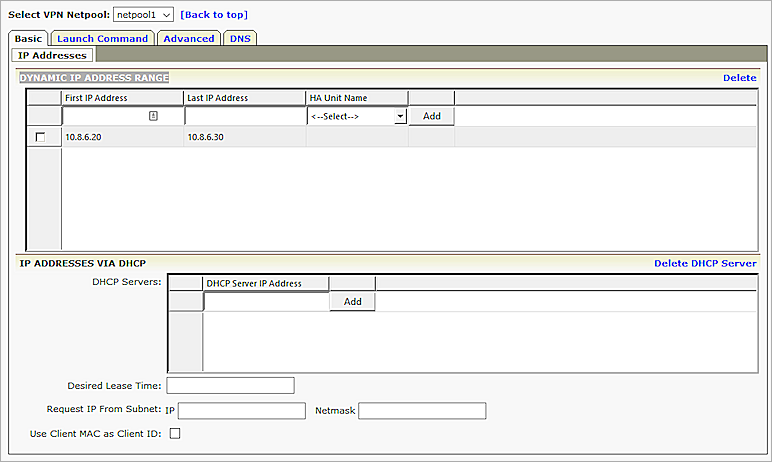Click the Netmask input field
Image resolution: width=772 pixels, height=462 pixels.
tap(421, 410)
